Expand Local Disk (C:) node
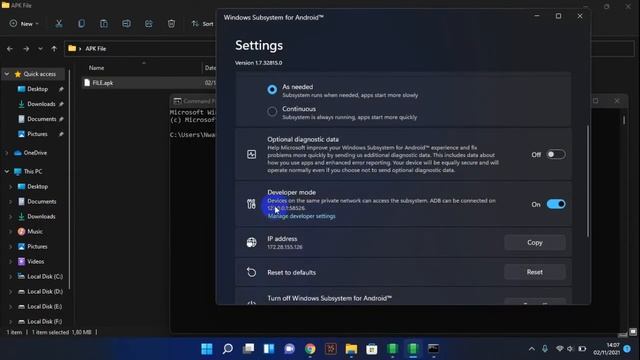The image size is (640, 360). pyautogui.click(x=11, y=277)
